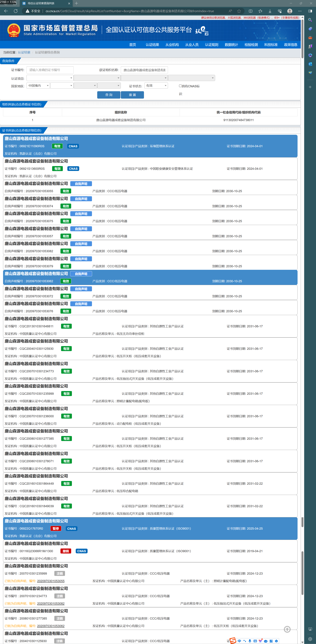Open self-declaration link 2020970301053082
The width and height of the screenshot is (316, 644).
click(51, 603)
